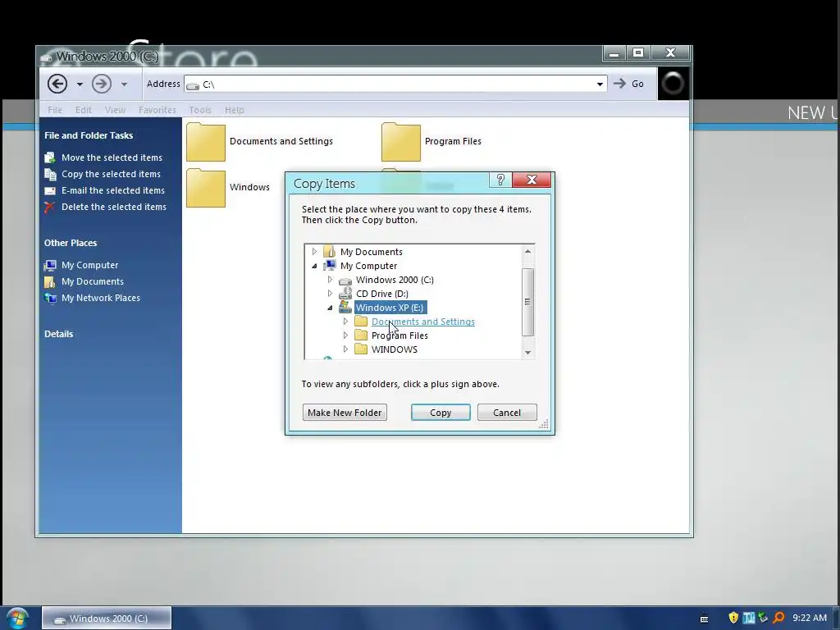Collapse the My Computer node in the tree

click(314, 266)
